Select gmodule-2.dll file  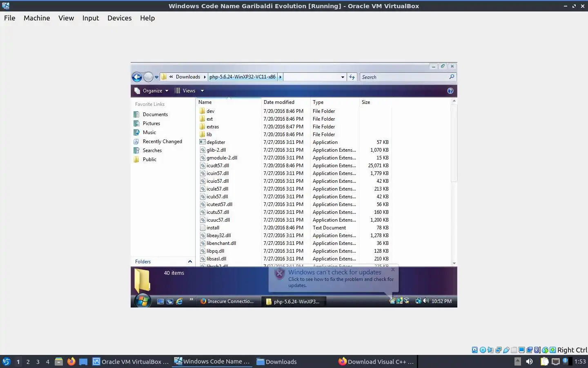point(218,158)
